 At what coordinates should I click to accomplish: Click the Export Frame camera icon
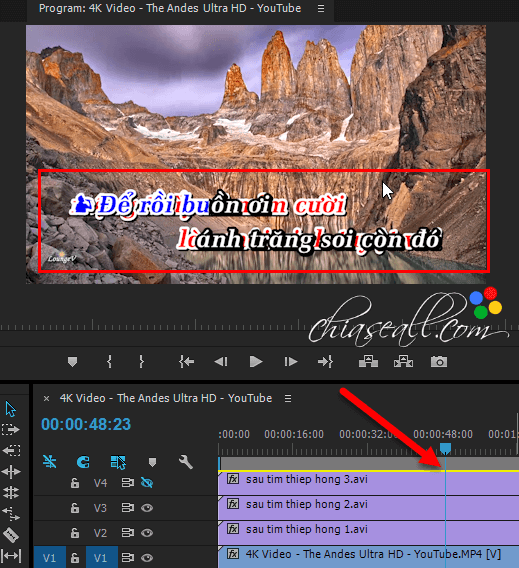pyautogui.click(x=439, y=362)
